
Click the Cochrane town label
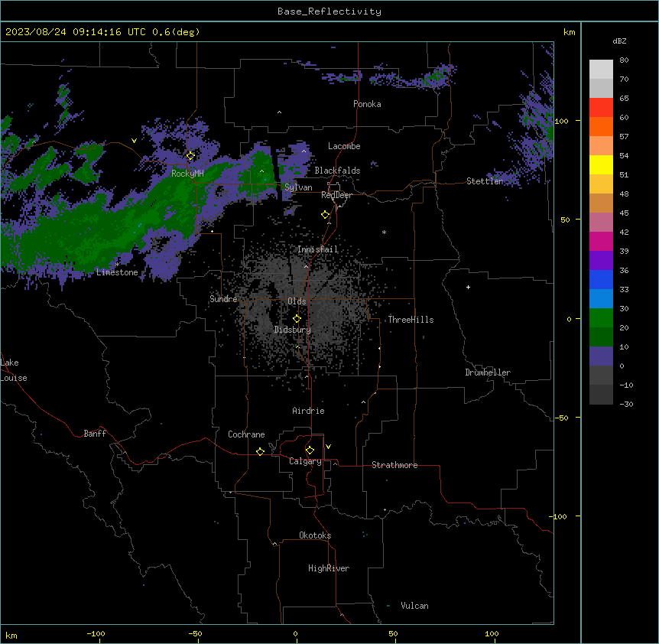coord(246,434)
